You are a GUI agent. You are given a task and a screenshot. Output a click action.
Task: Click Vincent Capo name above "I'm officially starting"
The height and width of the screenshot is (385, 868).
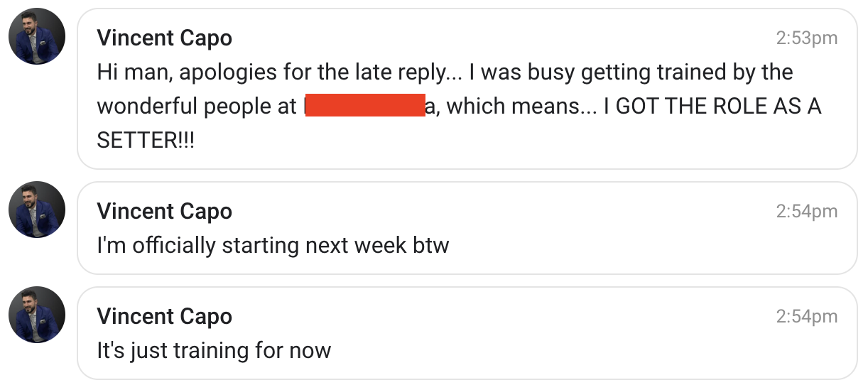(164, 211)
